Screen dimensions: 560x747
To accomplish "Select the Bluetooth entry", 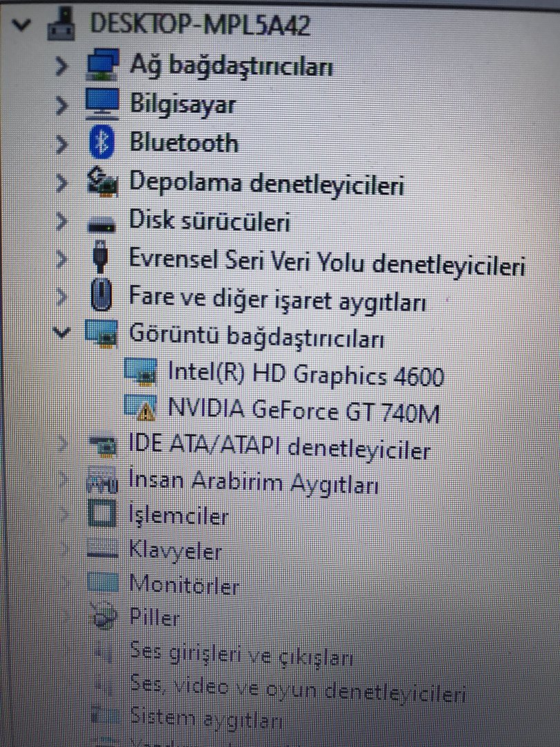I will pos(184,142).
